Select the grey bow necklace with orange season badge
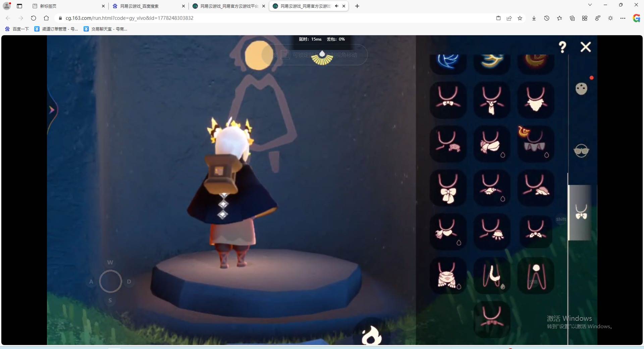Screen dimensions: 644x349 pos(536,144)
